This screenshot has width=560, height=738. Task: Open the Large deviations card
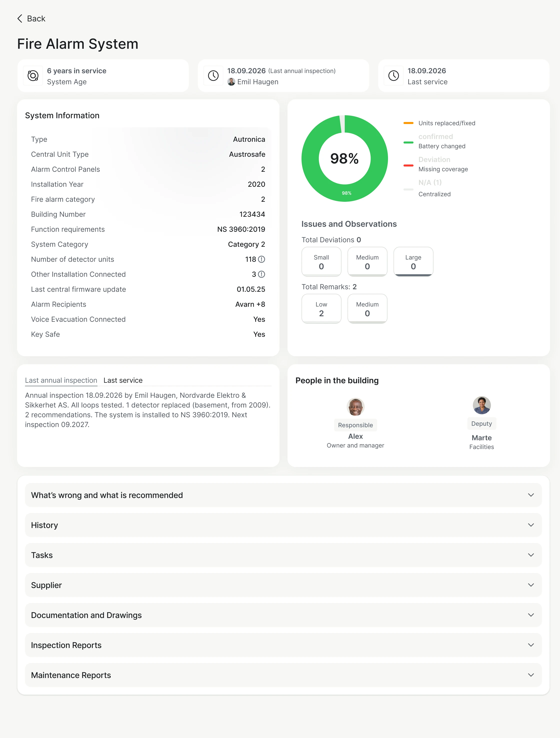click(x=413, y=262)
